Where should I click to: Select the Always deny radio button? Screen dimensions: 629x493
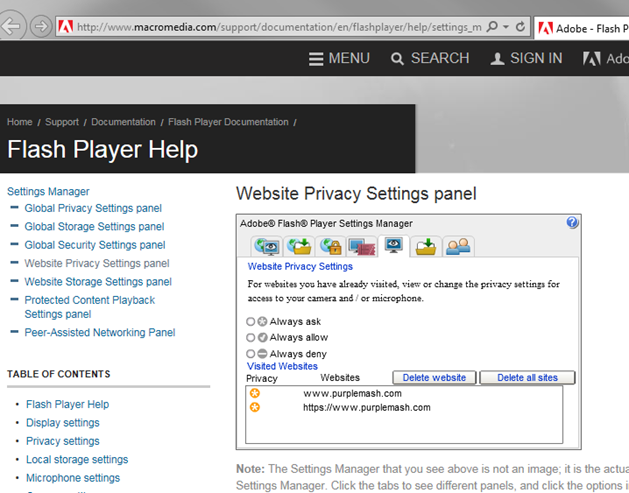click(251, 354)
